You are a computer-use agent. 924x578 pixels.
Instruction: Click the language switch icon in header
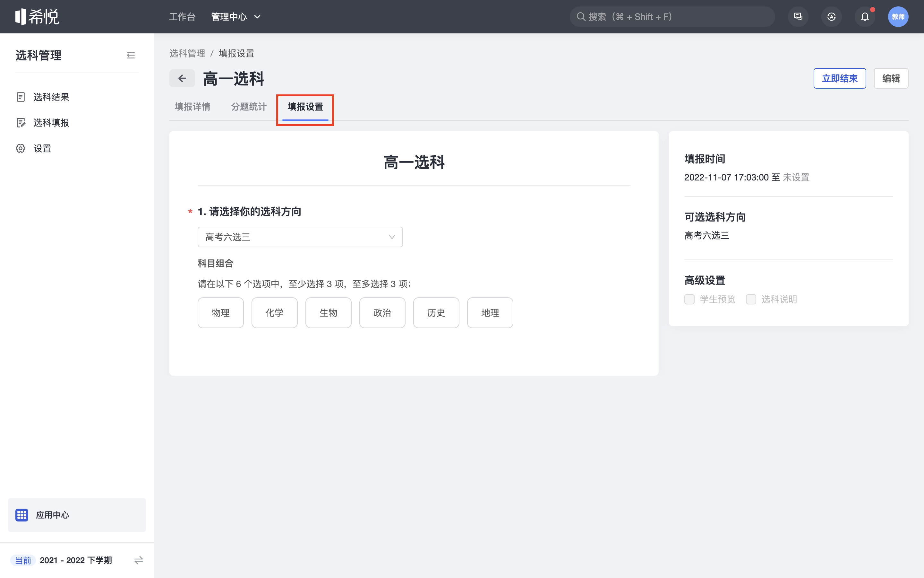click(x=831, y=17)
